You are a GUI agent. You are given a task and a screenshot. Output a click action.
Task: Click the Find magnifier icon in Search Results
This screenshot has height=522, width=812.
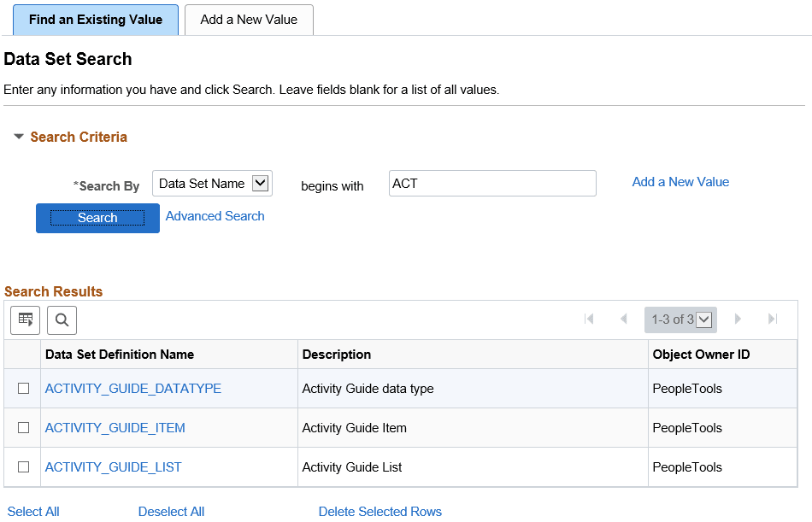[x=61, y=320]
